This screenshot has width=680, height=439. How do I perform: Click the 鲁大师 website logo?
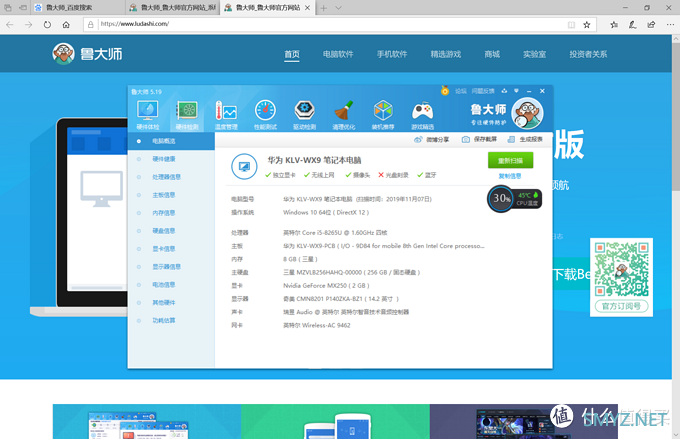(x=87, y=54)
